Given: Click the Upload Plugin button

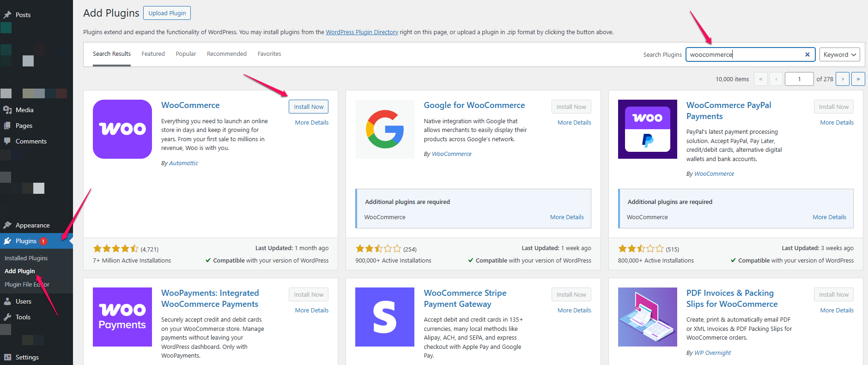Looking at the screenshot, I should (167, 13).
